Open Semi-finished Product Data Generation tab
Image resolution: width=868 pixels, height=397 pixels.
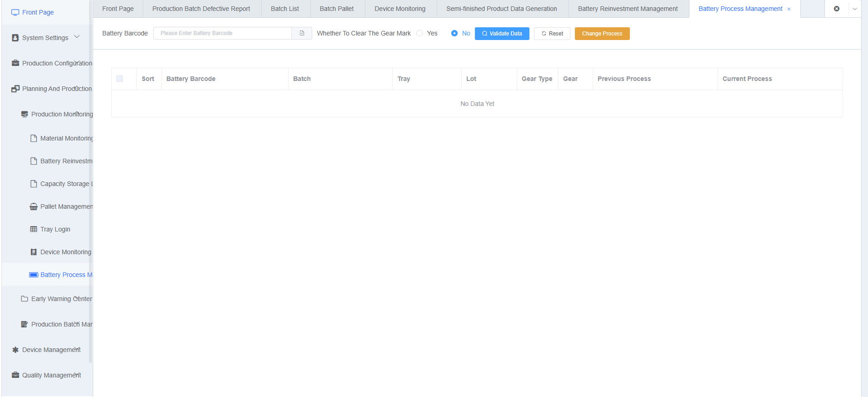pos(502,9)
